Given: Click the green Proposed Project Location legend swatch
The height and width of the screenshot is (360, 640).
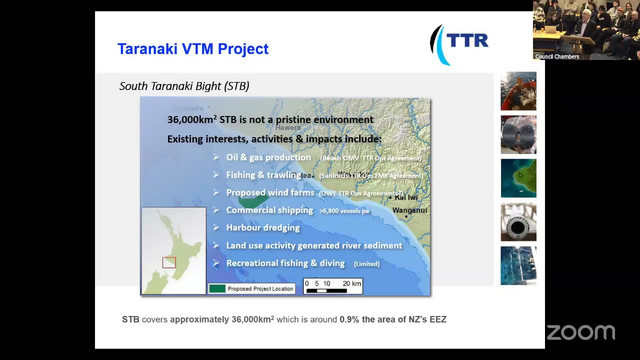Looking at the screenshot, I should click(217, 289).
